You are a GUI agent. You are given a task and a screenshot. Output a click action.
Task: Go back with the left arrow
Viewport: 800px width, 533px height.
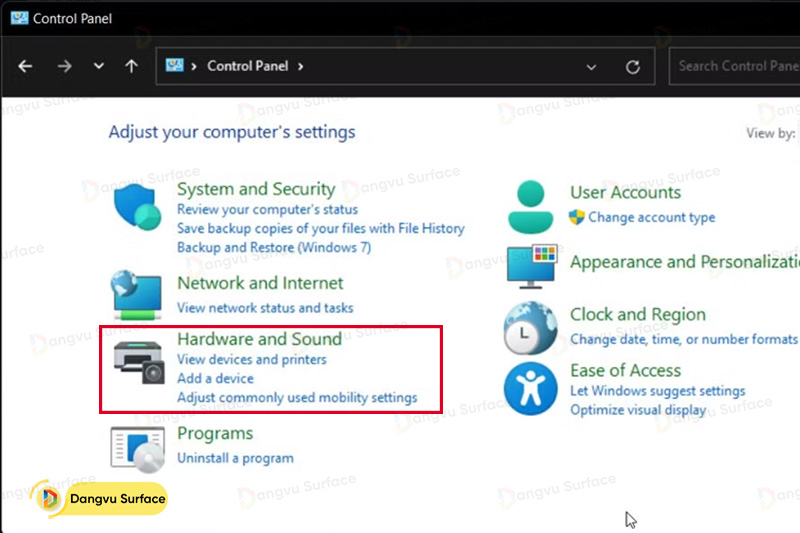pos(25,66)
